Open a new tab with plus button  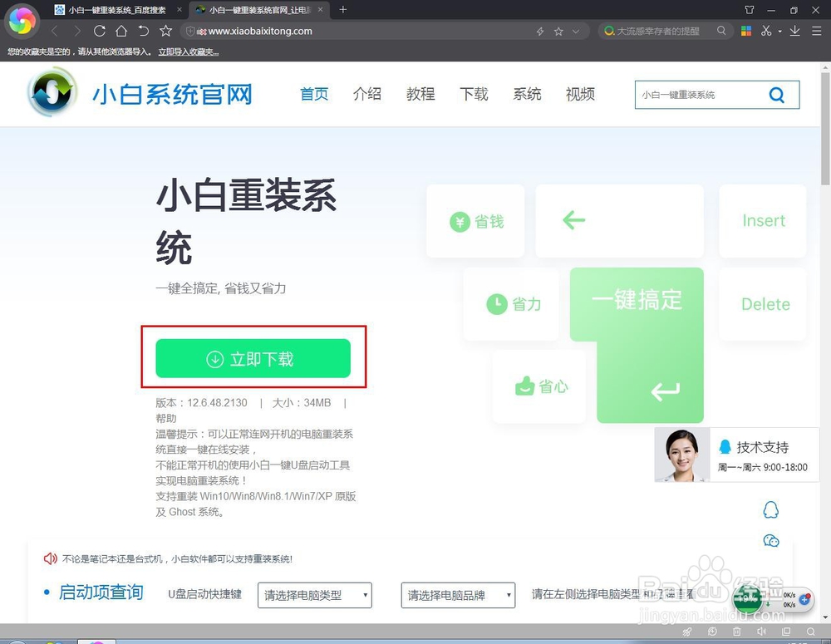343,9
